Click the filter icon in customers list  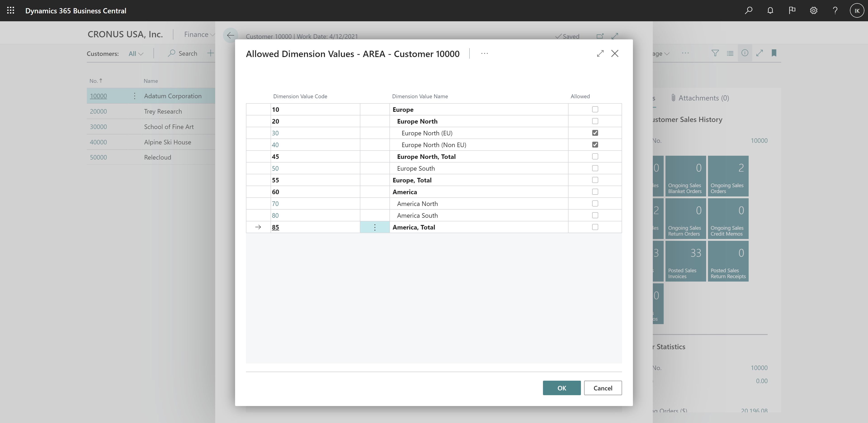click(x=716, y=53)
